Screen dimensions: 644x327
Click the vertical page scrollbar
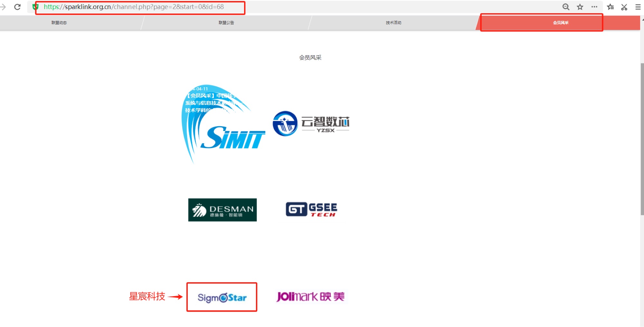coord(642,138)
